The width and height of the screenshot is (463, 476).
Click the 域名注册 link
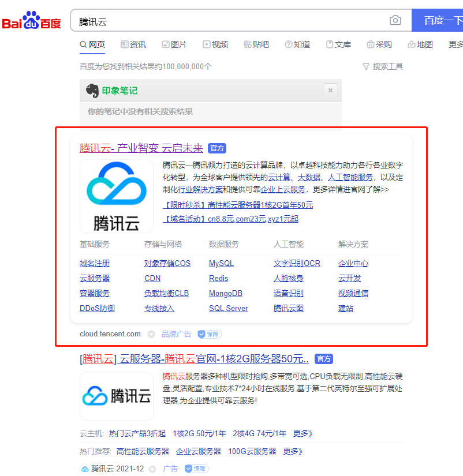coord(95,263)
